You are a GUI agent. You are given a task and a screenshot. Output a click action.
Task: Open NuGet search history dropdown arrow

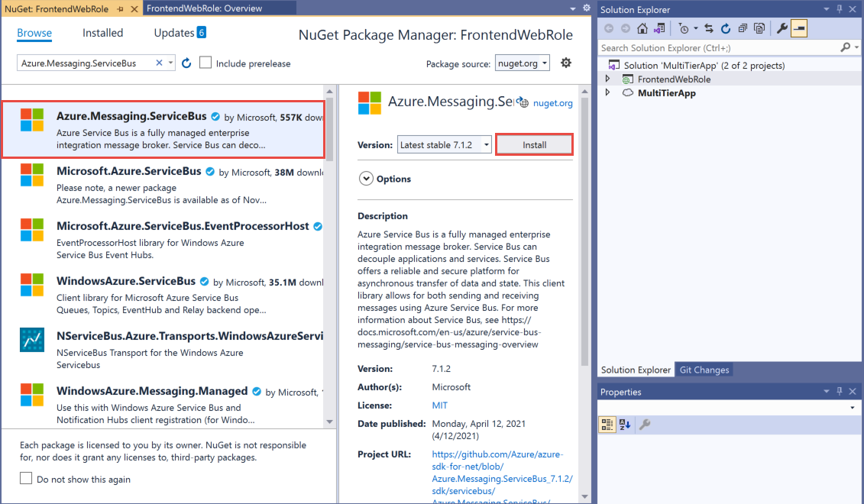[171, 63]
